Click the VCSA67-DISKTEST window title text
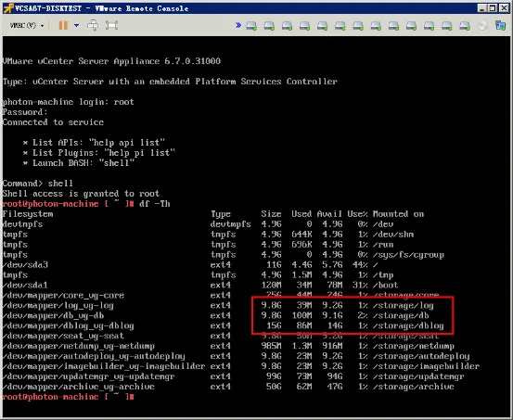The image size is (513, 420). pos(102,8)
